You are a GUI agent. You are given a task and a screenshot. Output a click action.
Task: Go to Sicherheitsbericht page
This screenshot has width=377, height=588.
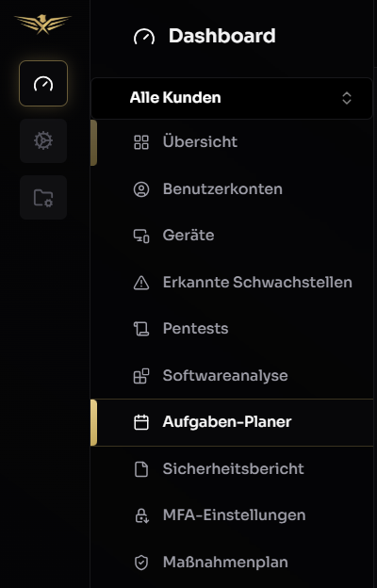[x=232, y=469]
